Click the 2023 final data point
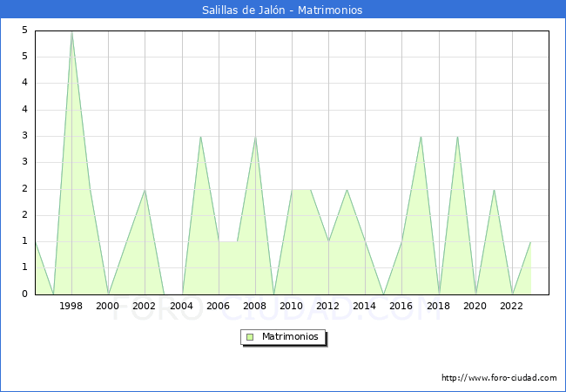This screenshot has height=392, width=566. (x=530, y=242)
